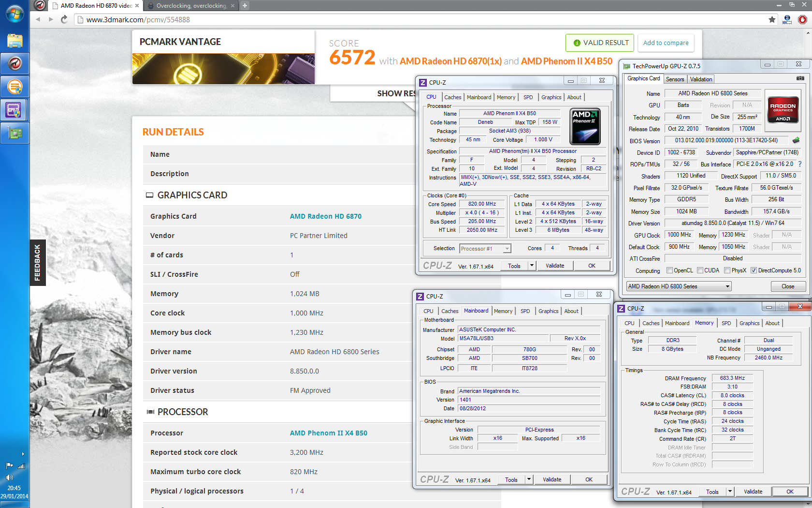
Task: Switch to Validation tab in GPU-Z
Action: pyautogui.click(x=701, y=79)
